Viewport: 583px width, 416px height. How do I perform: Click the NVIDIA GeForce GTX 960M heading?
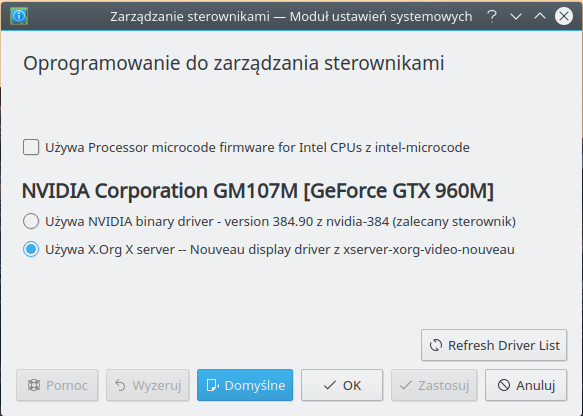(258, 191)
